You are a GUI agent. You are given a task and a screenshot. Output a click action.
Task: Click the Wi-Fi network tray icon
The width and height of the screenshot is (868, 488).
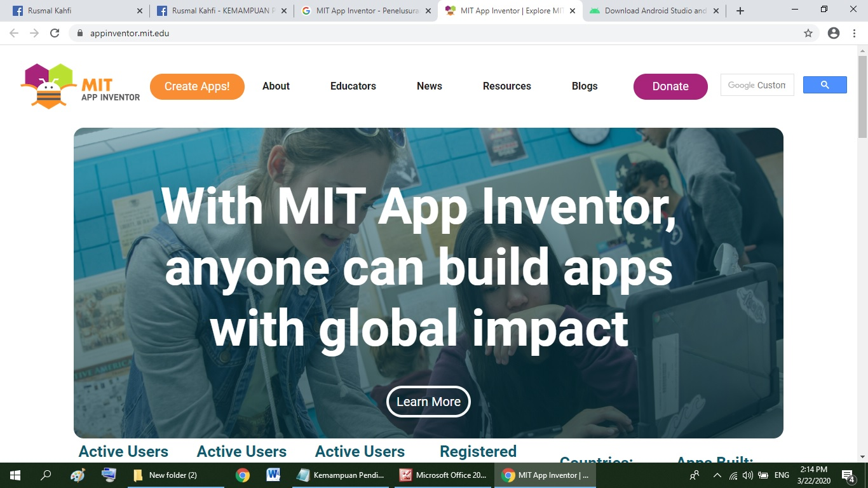pos(733,475)
